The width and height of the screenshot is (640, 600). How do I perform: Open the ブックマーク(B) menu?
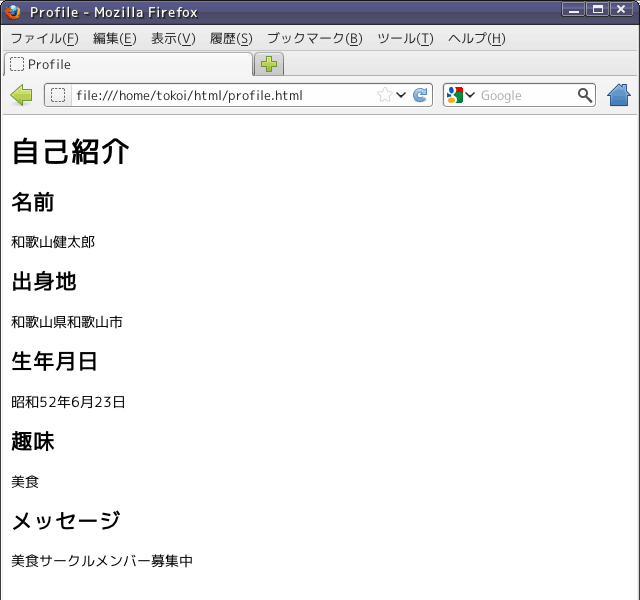tap(315, 38)
